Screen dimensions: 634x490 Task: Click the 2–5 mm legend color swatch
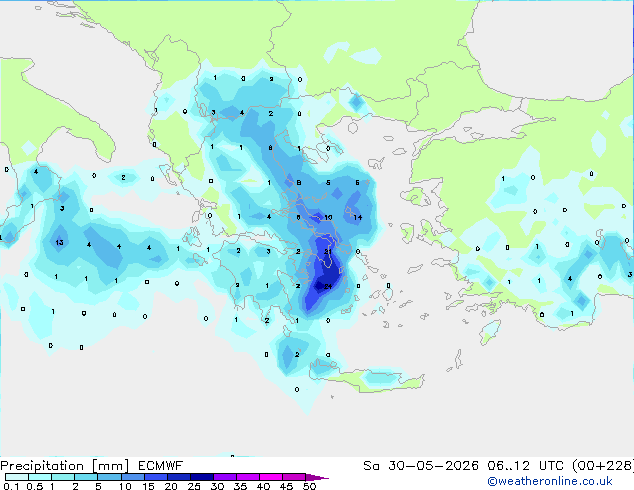tap(86, 477)
